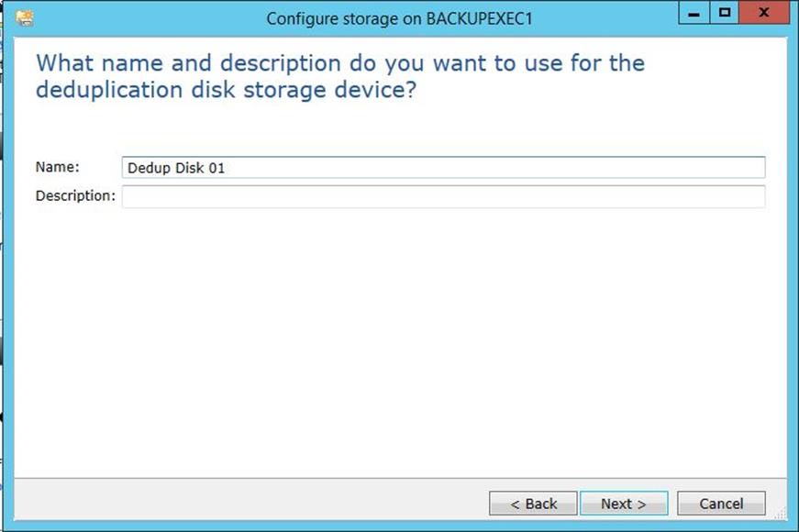
Task: Click the 'Description:' label
Action: coord(75,195)
